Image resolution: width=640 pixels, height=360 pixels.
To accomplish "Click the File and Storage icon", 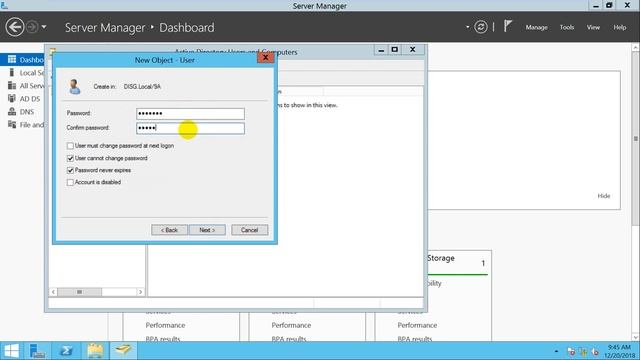I will [12, 125].
